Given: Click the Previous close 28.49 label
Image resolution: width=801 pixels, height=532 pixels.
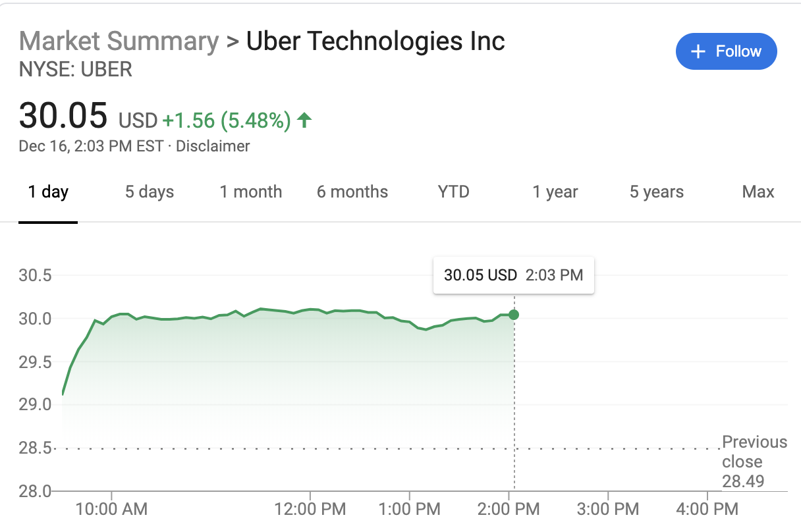Looking at the screenshot, I should tap(754, 462).
